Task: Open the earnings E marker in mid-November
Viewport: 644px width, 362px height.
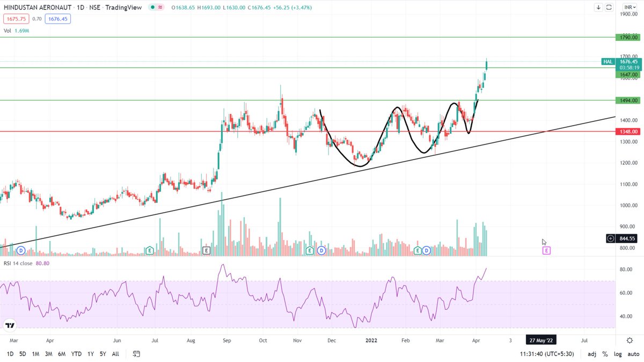Action: click(310, 250)
